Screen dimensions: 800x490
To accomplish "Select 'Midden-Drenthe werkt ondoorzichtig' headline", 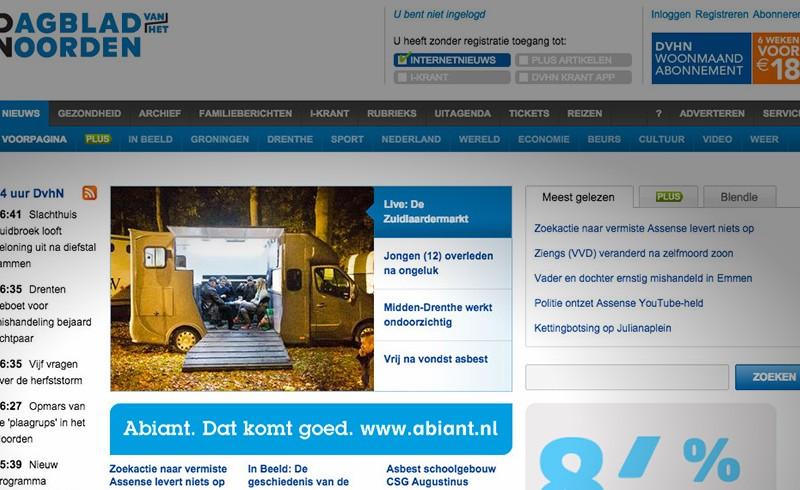I will (442, 315).
